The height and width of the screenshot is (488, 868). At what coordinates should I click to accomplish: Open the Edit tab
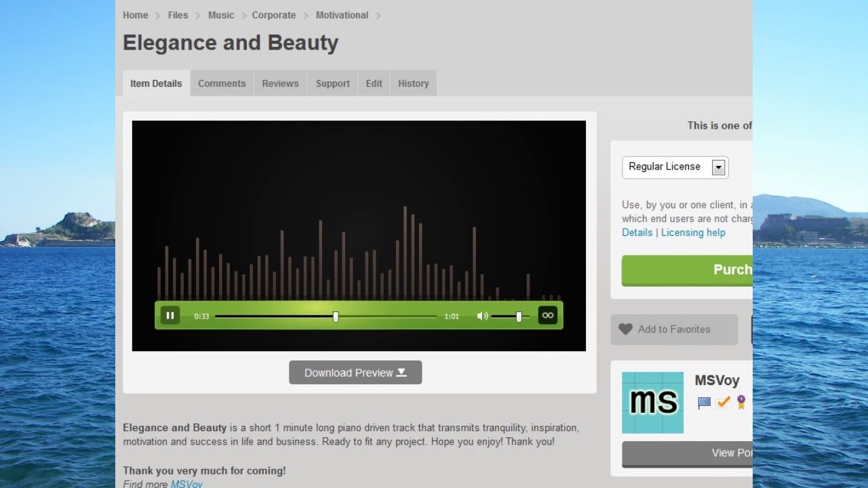(x=374, y=83)
